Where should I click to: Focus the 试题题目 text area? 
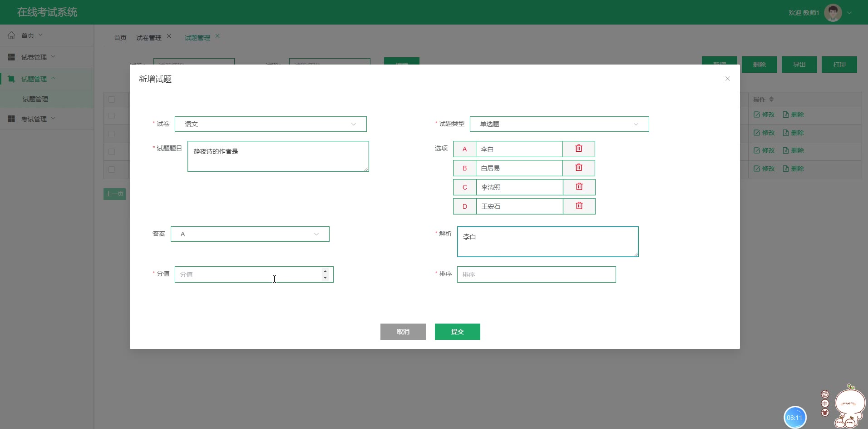coord(278,156)
